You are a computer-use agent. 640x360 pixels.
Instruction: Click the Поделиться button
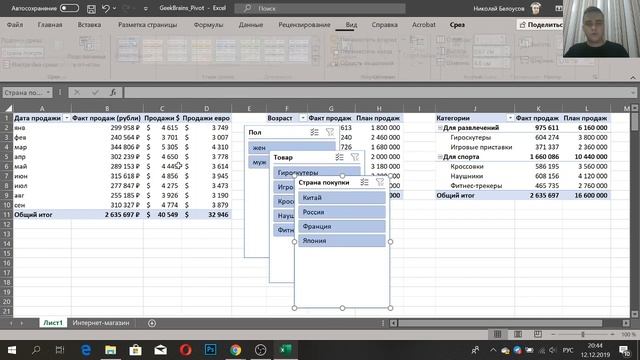pos(541,25)
